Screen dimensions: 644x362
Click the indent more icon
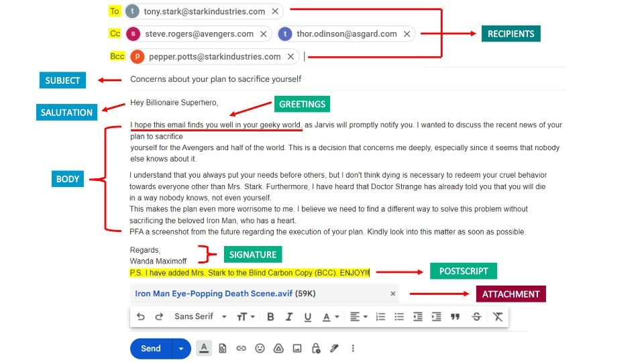436,317
